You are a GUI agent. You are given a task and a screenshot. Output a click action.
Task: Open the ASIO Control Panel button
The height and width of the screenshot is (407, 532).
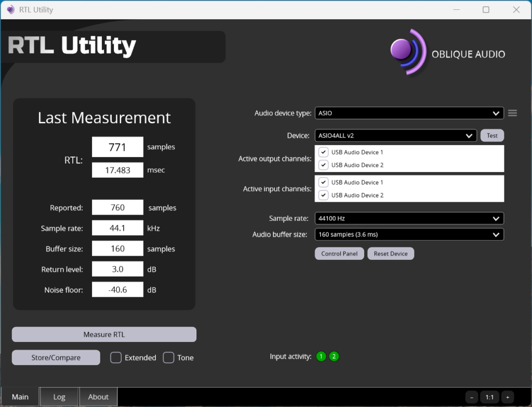[x=339, y=254]
